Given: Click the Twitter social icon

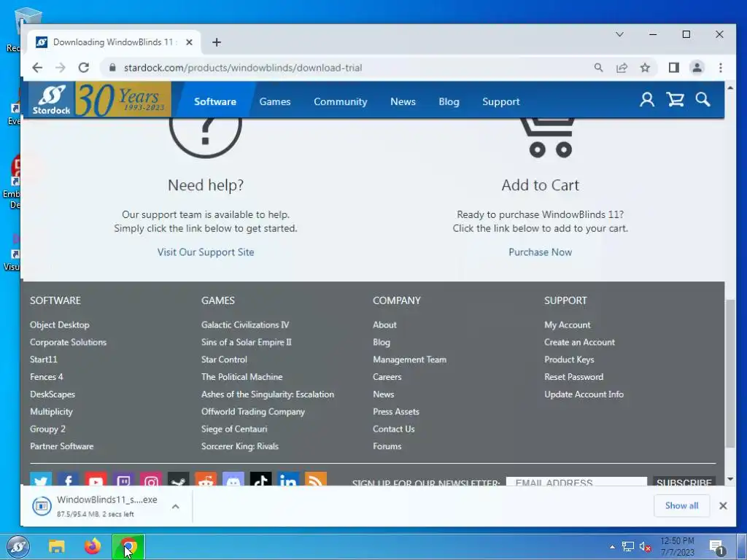Looking at the screenshot, I should click(41, 479).
